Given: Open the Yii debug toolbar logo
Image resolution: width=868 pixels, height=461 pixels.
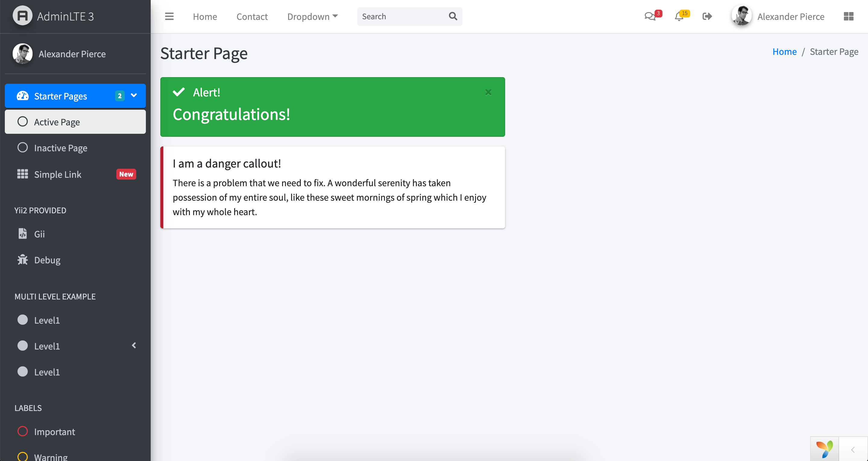Looking at the screenshot, I should click(824, 449).
